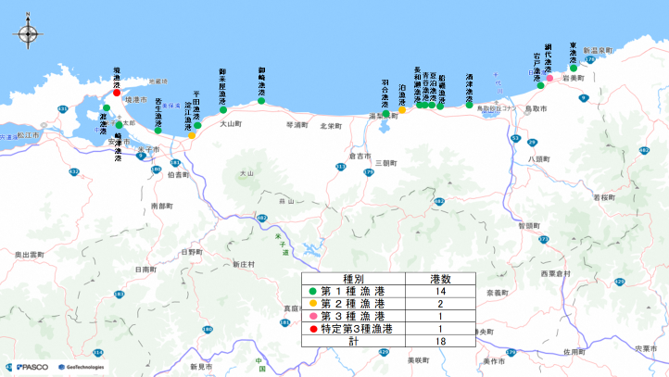Click the 北栄町 town label
Image resolution: width=669 pixels, height=377 pixels.
[x=331, y=126]
